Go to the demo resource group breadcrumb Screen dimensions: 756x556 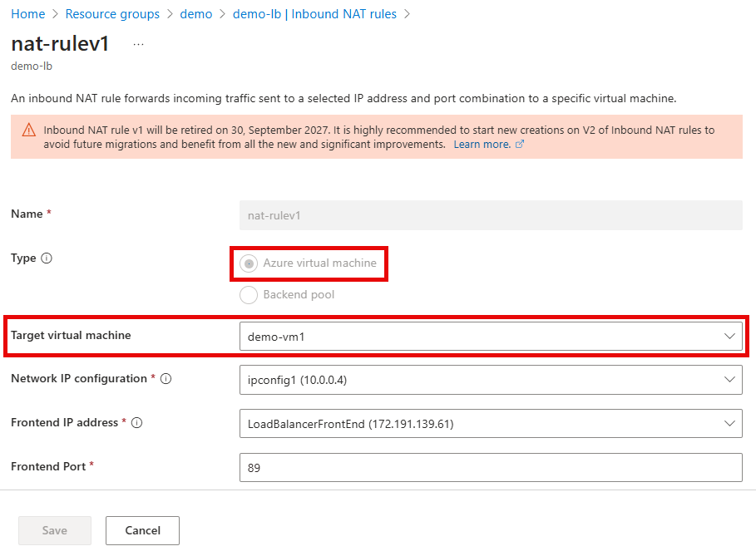pos(196,13)
